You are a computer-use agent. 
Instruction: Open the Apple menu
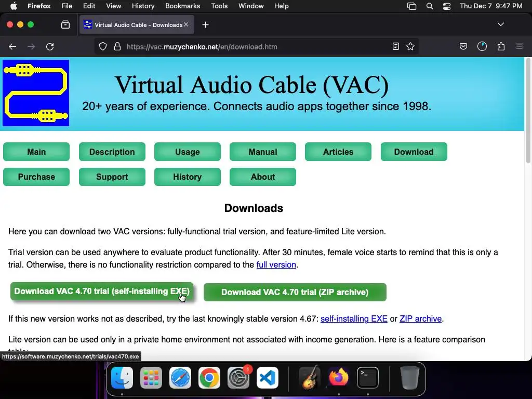pos(14,6)
